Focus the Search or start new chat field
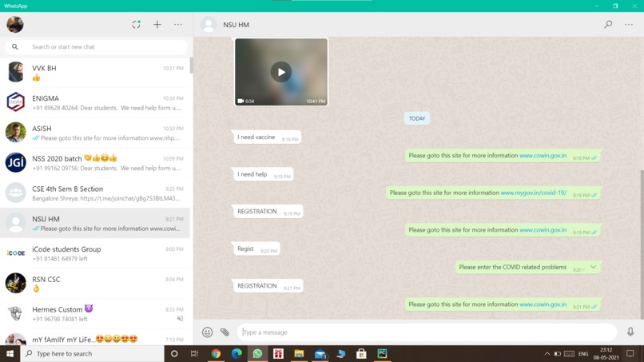The width and height of the screenshot is (644, 362). [97, 47]
